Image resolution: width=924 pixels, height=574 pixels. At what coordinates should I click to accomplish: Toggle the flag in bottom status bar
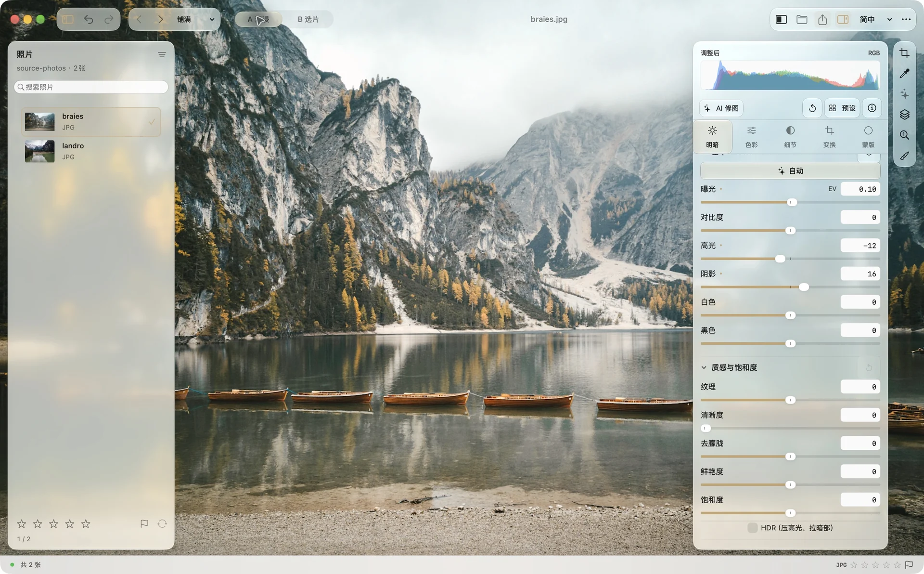[909, 565]
